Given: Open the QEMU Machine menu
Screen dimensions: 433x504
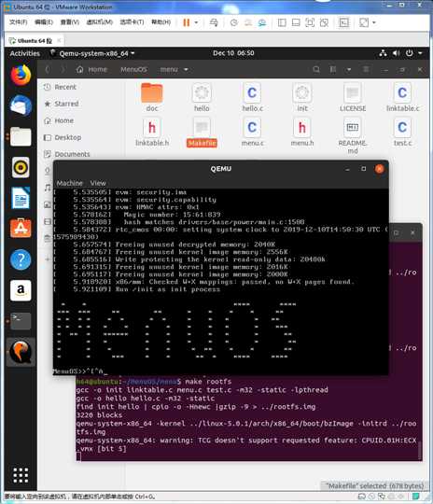Looking at the screenshot, I should [x=70, y=183].
